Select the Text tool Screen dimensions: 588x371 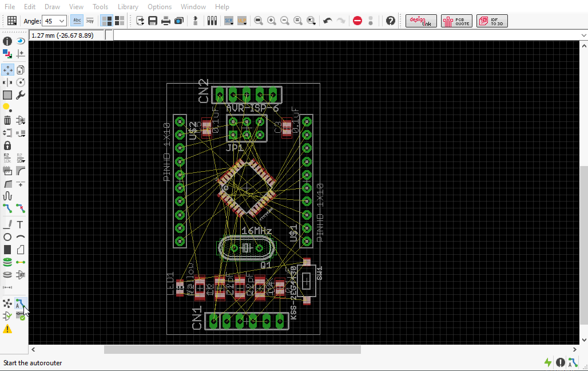point(20,224)
